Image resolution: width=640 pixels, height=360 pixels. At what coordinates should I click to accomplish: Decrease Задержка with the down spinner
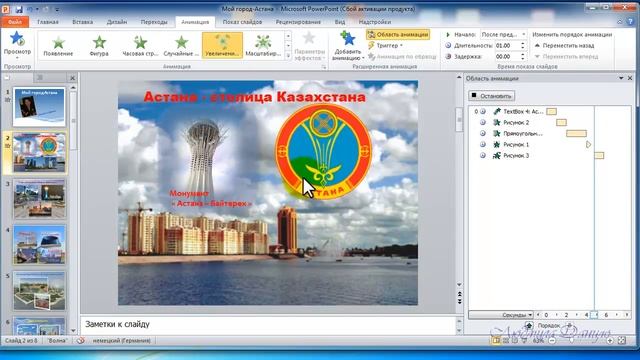pyautogui.click(x=523, y=59)
